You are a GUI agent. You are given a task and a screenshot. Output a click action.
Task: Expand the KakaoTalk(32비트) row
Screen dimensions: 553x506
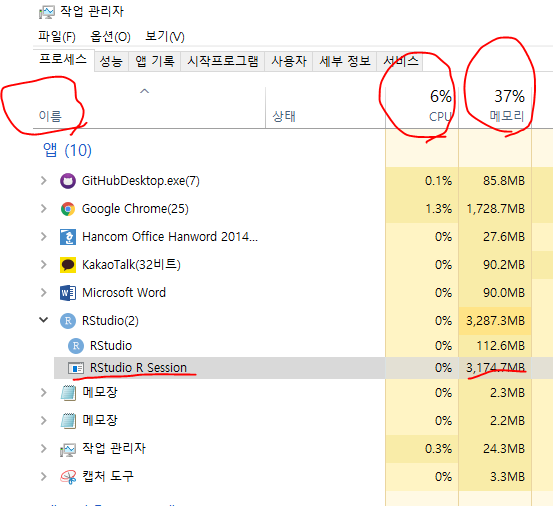43,264
